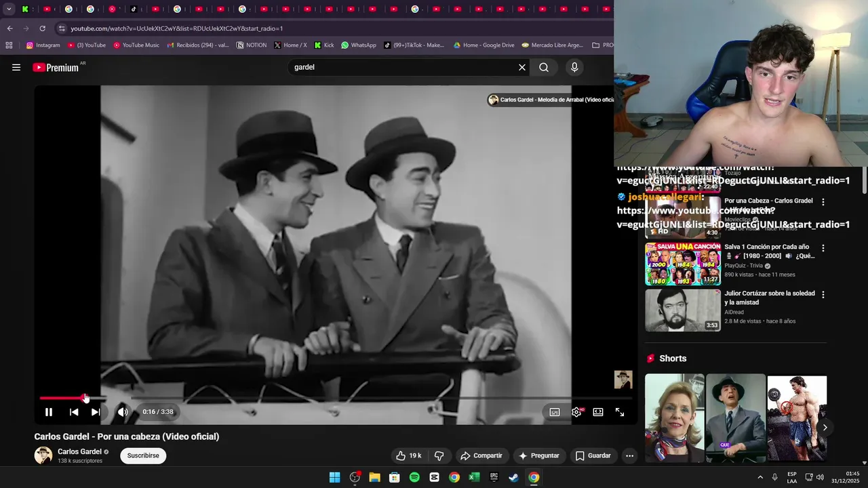The height and width of the screenshot is (488, 868).
Task: Run the search with the magnifier button
Action: (544, 67)
